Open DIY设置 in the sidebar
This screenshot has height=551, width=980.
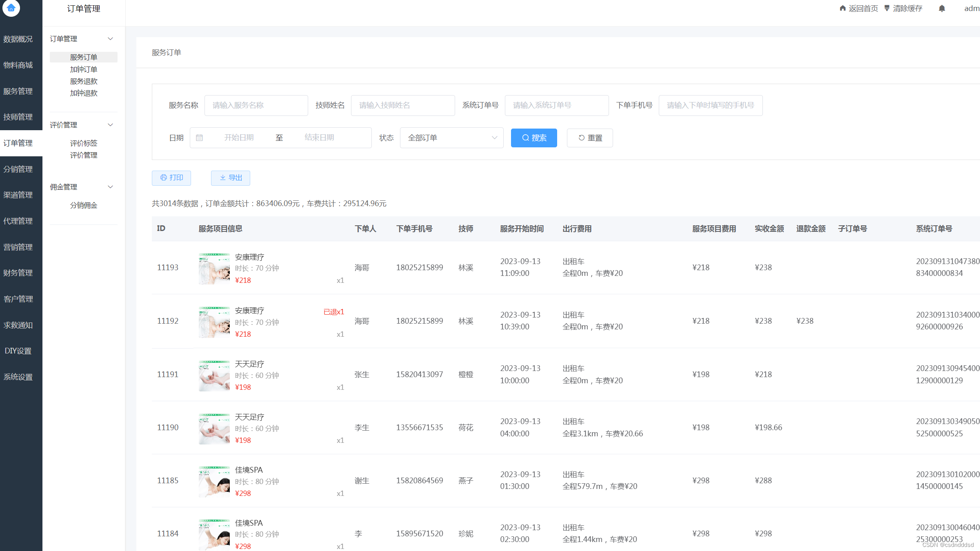(18, 351)
